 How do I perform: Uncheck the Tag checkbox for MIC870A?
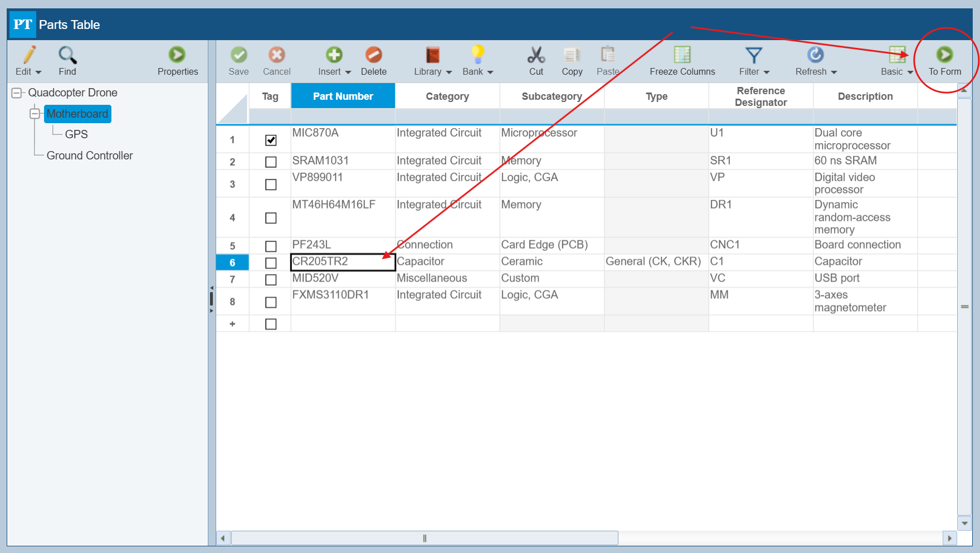coord(271,140)
